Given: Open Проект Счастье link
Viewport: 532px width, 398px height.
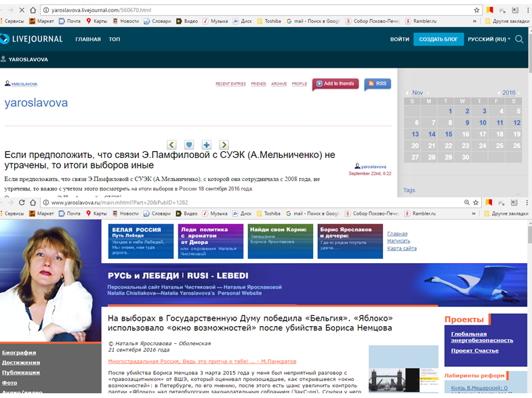Looking at the screenshot, I should click(474, 351).
